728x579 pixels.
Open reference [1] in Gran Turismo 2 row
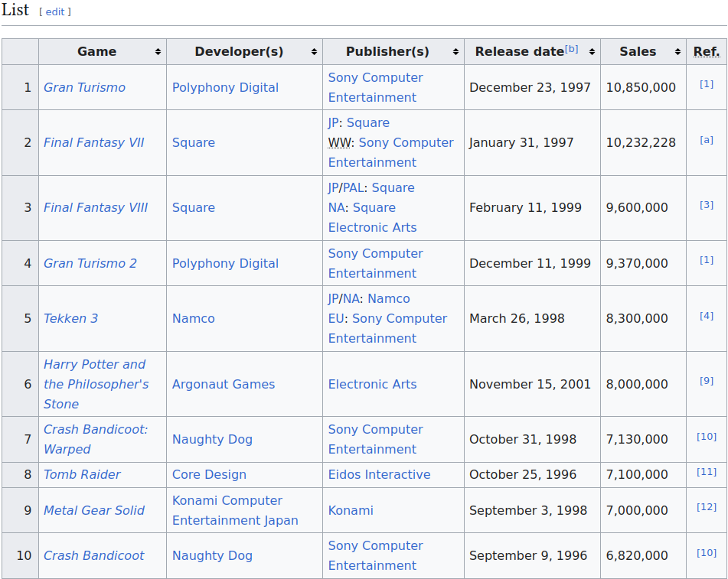[706, 260]
